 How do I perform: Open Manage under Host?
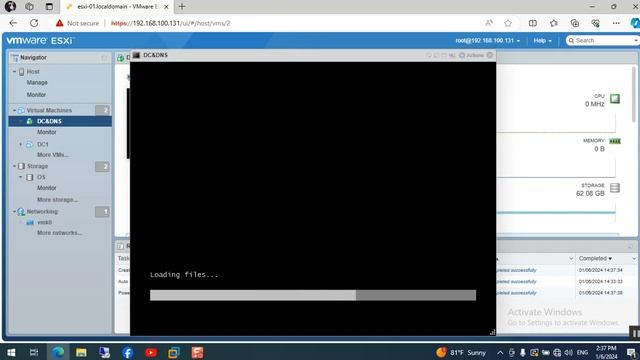click(x=37, y=82)
